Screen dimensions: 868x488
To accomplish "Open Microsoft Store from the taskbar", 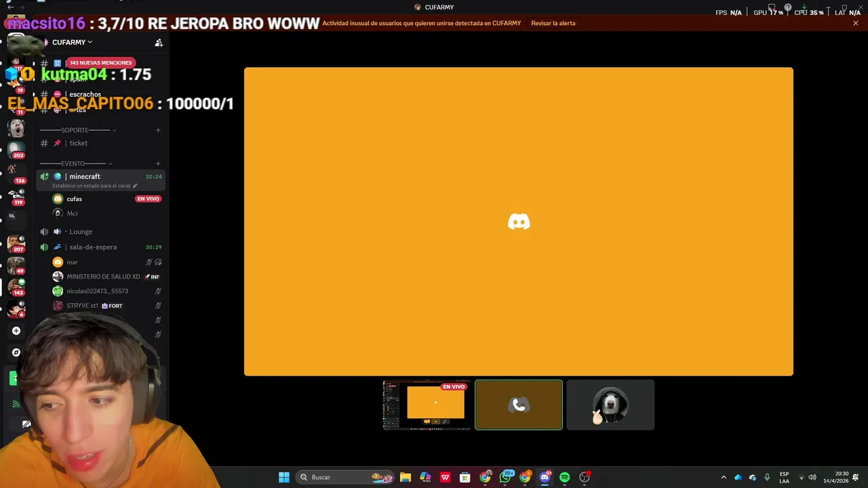I will click(465, 477).
